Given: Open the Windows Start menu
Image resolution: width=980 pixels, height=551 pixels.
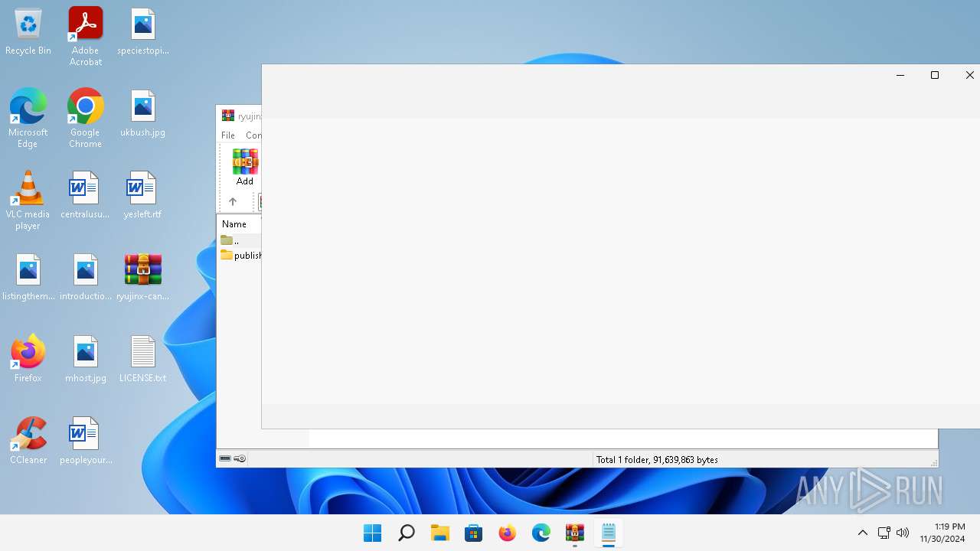Looking at the screenshot, I should [373, 533].
